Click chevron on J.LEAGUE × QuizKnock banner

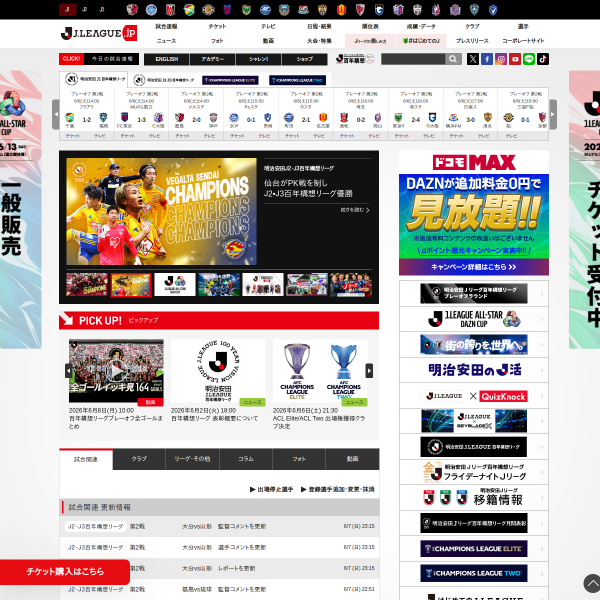(542, 396)
